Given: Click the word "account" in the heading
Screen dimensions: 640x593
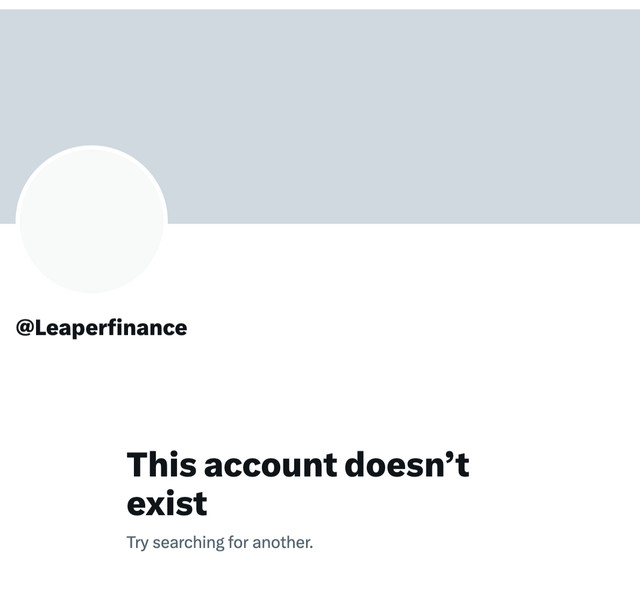Looking at the screenshot, I should pyautogui.click(x=271, y=465).
